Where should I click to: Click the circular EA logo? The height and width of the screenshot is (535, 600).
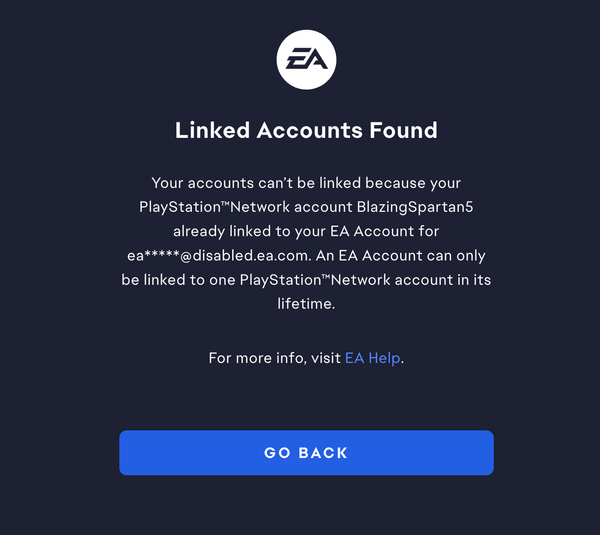click(306, 60)
